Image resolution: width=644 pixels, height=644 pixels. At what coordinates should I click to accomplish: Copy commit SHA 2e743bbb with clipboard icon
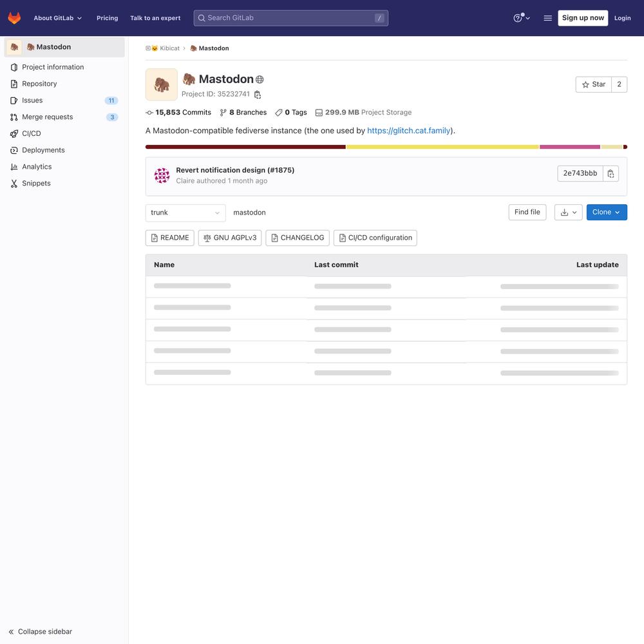click(x=611, y=174)
